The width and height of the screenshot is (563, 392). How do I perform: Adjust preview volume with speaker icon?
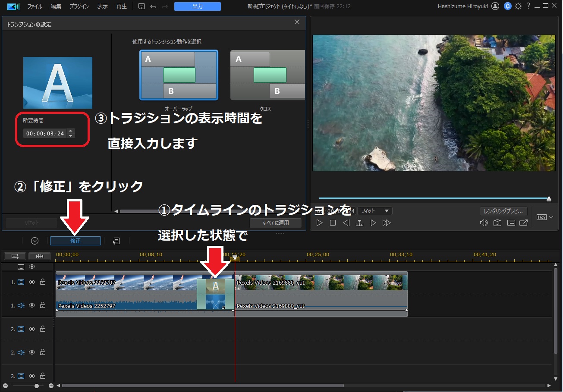click(x=484, y=223)
